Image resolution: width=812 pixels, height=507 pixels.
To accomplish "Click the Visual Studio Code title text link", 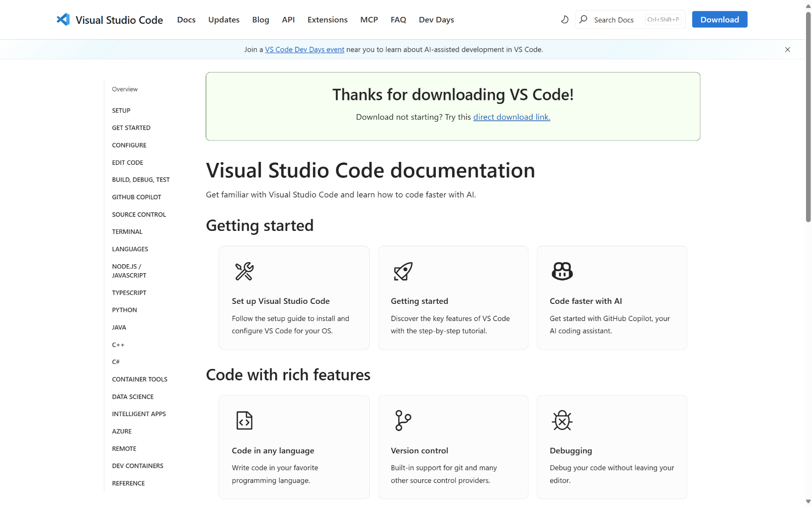I will 119,20.
